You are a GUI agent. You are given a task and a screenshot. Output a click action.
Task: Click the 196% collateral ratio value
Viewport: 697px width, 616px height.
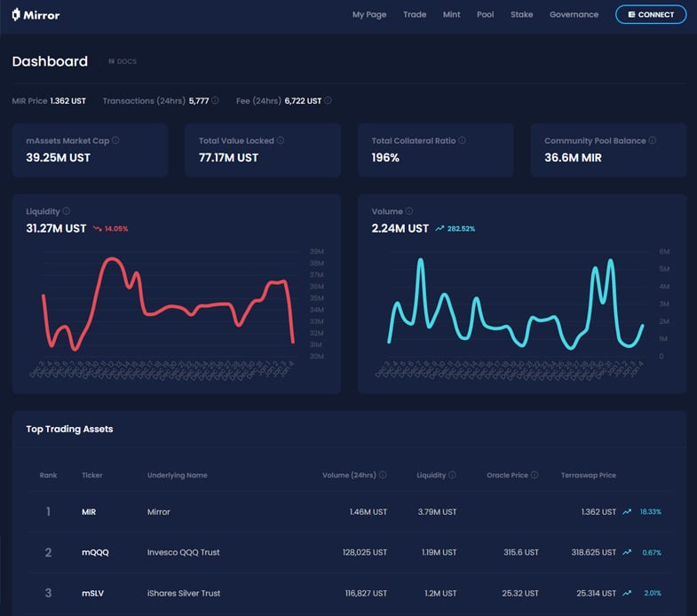385,158
